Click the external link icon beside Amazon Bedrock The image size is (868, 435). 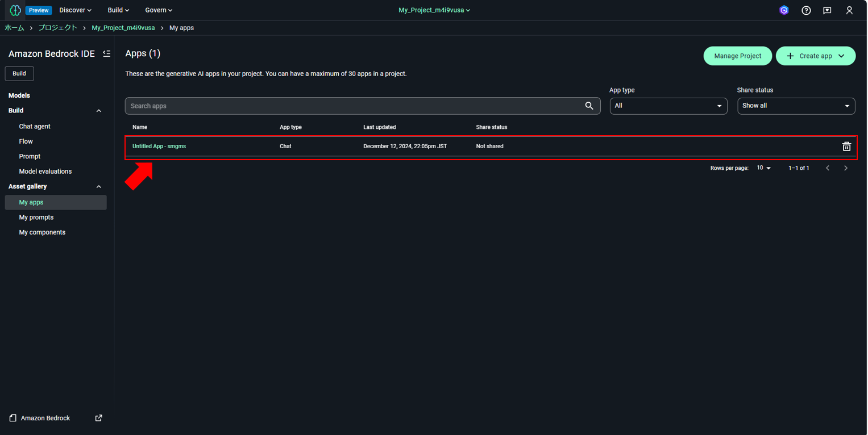click(99, 418)
